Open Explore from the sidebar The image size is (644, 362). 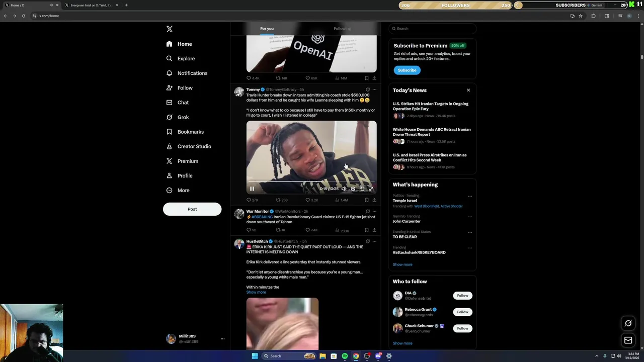[181, 58]
